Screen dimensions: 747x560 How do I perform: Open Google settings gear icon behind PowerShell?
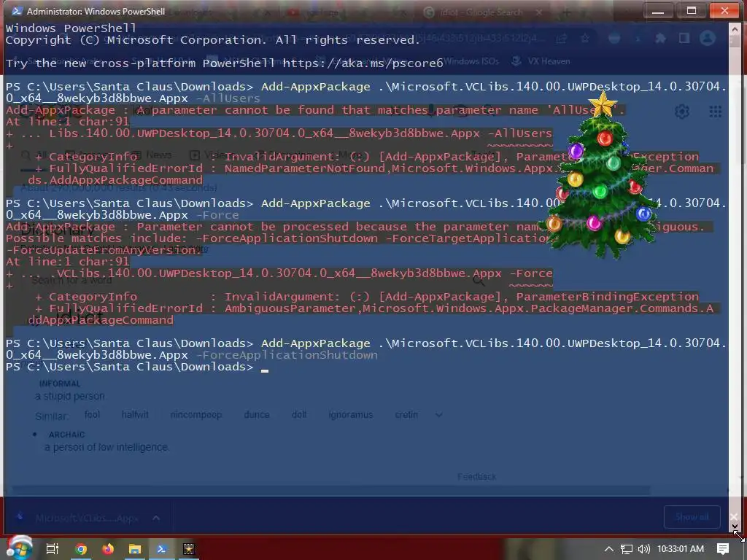click(682, 112)
